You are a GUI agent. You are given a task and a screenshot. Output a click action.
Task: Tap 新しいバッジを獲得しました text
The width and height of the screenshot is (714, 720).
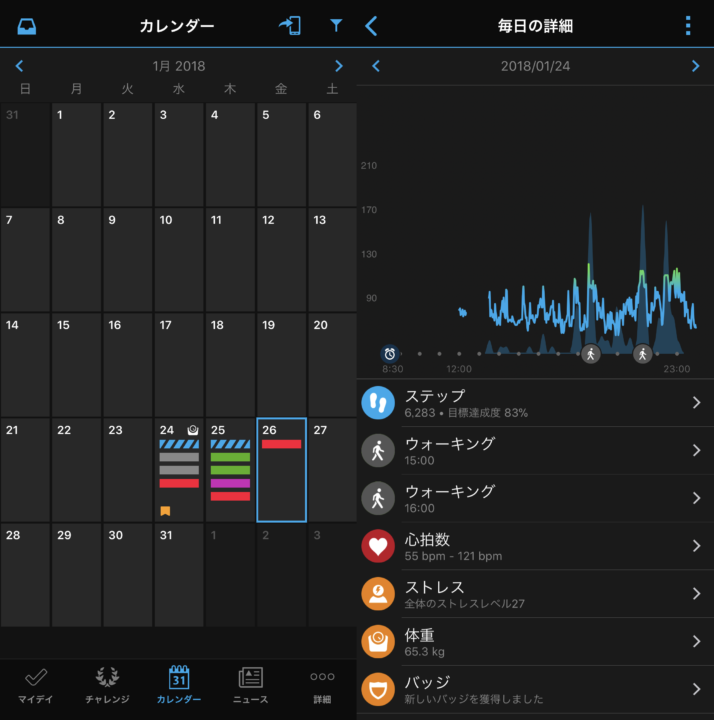[x=474, y=699]
